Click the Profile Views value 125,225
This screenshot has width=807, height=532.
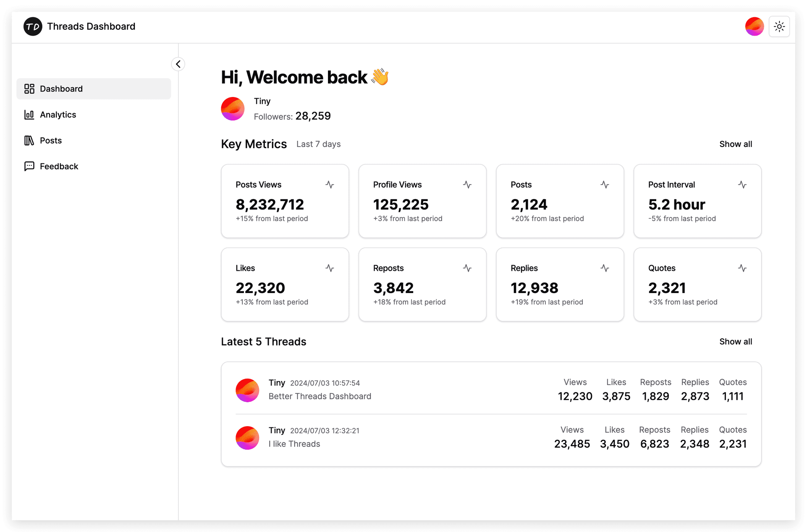[x=401, y=204]
